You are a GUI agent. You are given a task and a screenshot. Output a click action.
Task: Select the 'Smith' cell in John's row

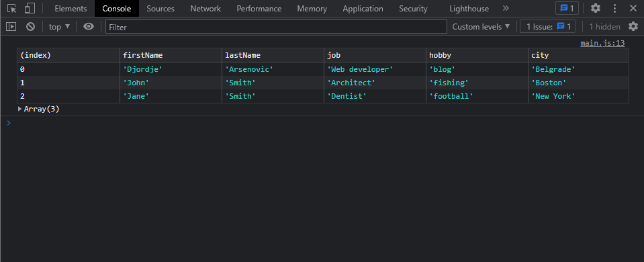coord(273,83)
